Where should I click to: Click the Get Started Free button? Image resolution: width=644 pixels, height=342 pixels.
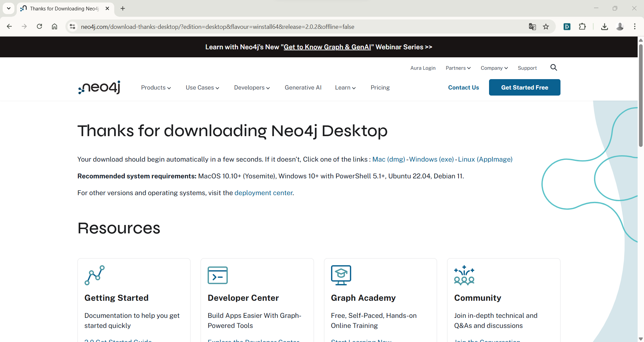[525, 87]
